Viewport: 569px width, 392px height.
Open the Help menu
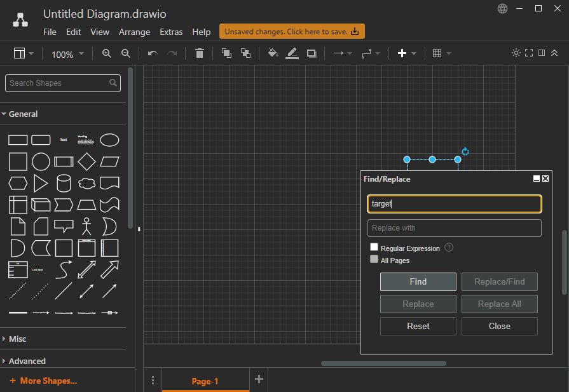point(201,32)
